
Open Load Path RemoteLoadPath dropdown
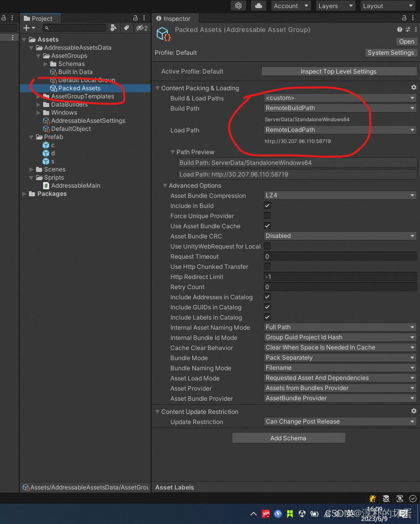pyautogui.click(x=340, y=130)
